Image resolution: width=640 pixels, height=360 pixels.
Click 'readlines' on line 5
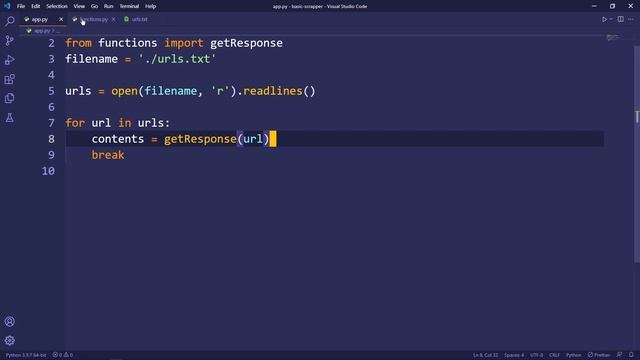[273, 91]
